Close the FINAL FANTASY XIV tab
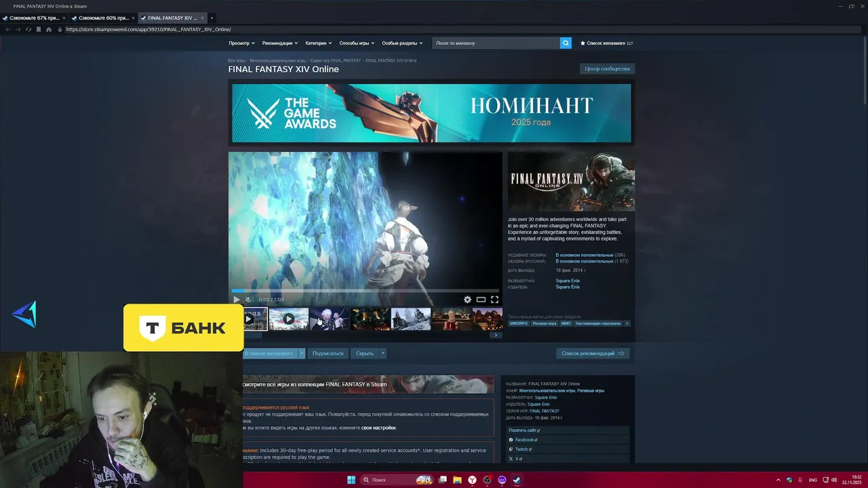868x488 pixels. coord(202,18)
